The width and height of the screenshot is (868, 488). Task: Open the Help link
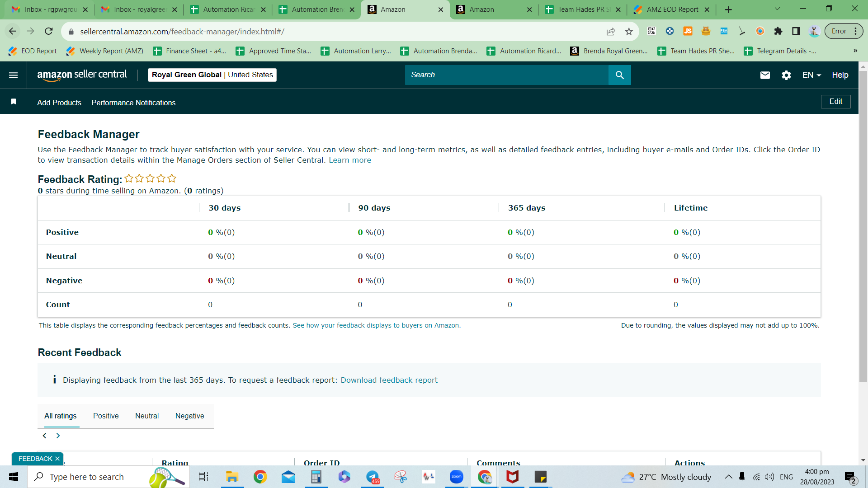coord(840,75)
